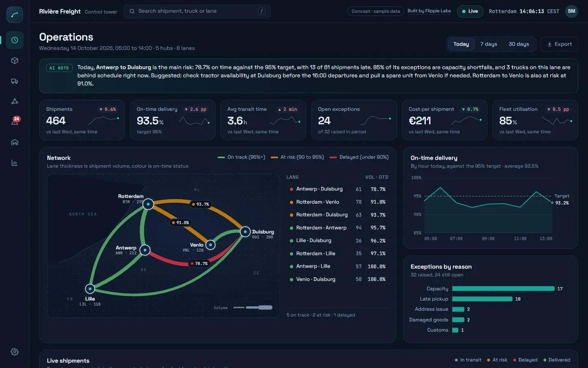This screenshot has width=588, height=368.
Task: Open settings gear icon in sidebar
Action: [15, 352]
